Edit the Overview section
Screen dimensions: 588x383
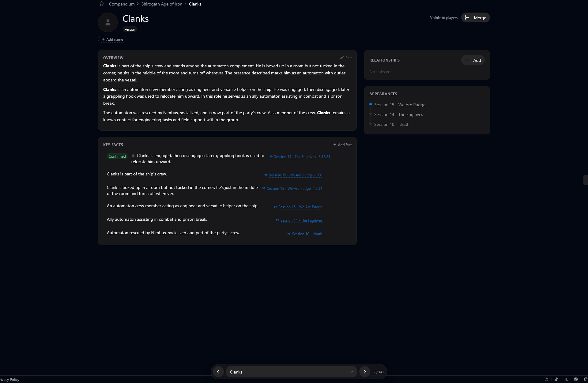point(346,58)
